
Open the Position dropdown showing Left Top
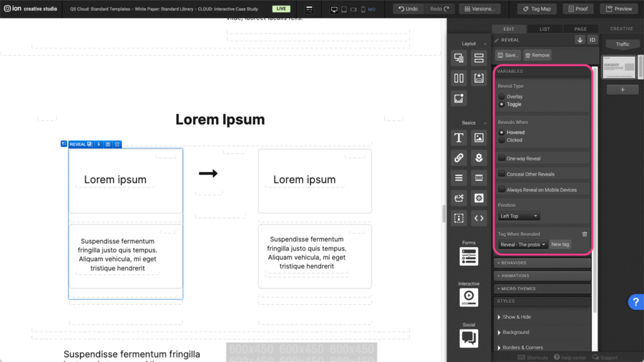[519, 216]
